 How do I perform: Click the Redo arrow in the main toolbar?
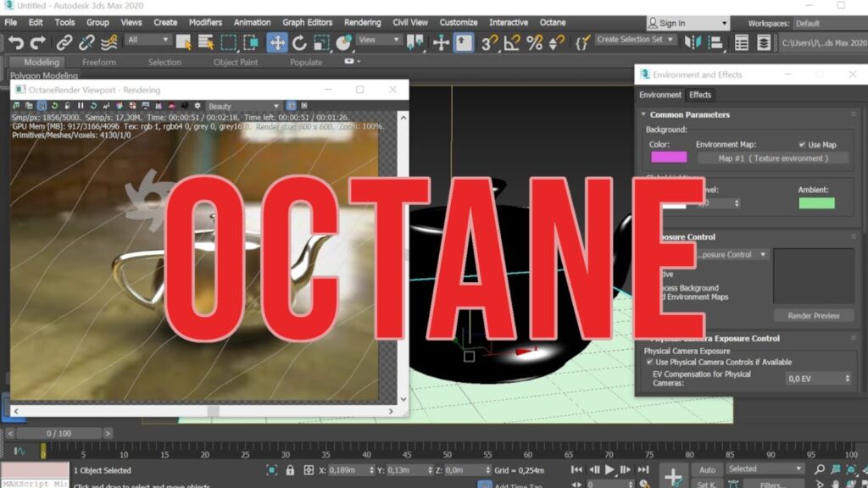pyautogui.click(x=37, y=42)
